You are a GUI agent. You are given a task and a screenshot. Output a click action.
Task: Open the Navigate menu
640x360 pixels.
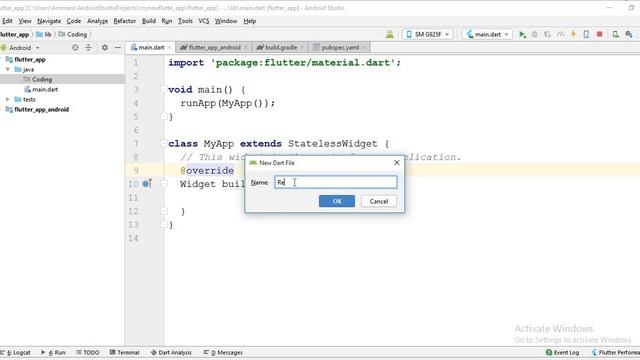(x=49, y=21)
